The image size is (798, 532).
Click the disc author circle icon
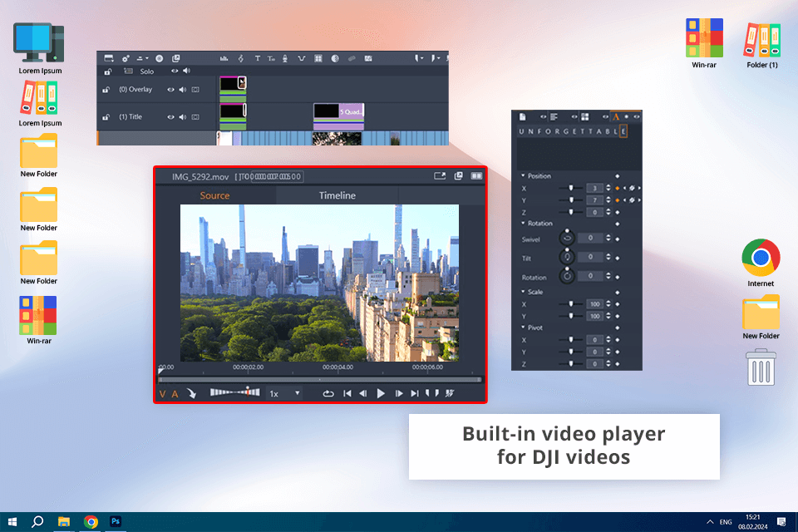[160, 58]
